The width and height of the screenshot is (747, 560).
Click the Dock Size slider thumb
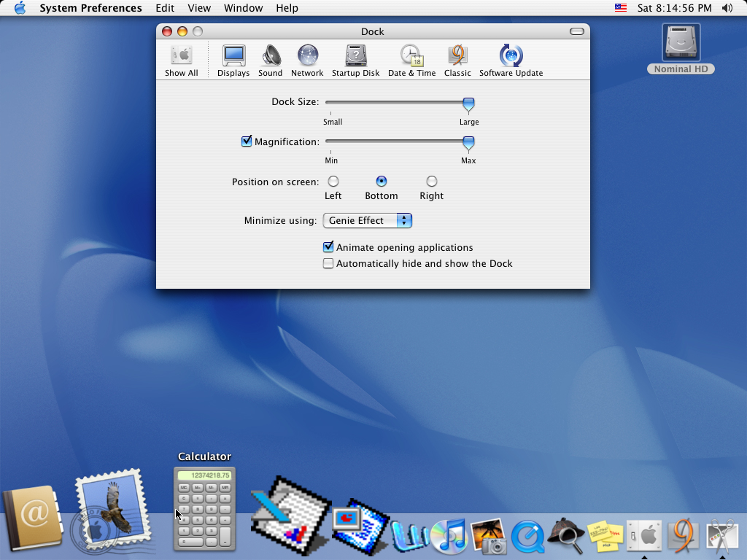coord(469,104)
